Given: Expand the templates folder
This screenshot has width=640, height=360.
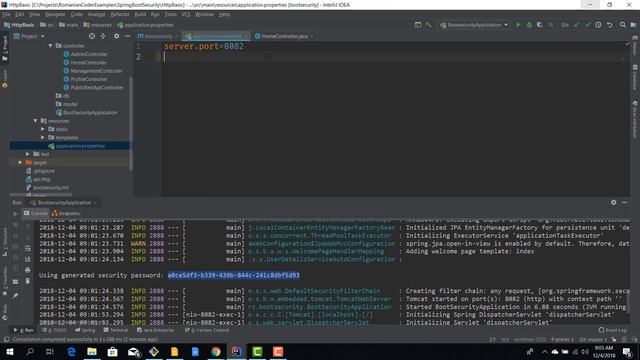Looking at the screenshot, I should 43,138.
